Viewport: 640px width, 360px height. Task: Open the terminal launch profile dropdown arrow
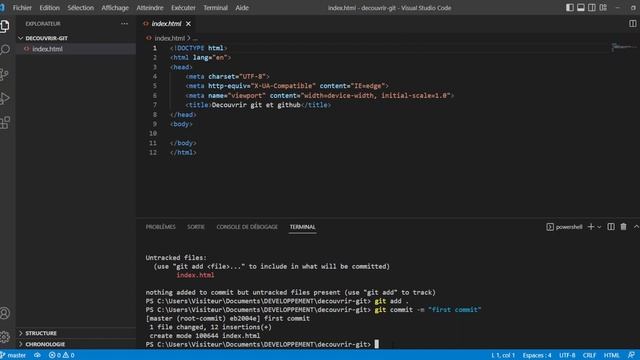tap(599, 227)
